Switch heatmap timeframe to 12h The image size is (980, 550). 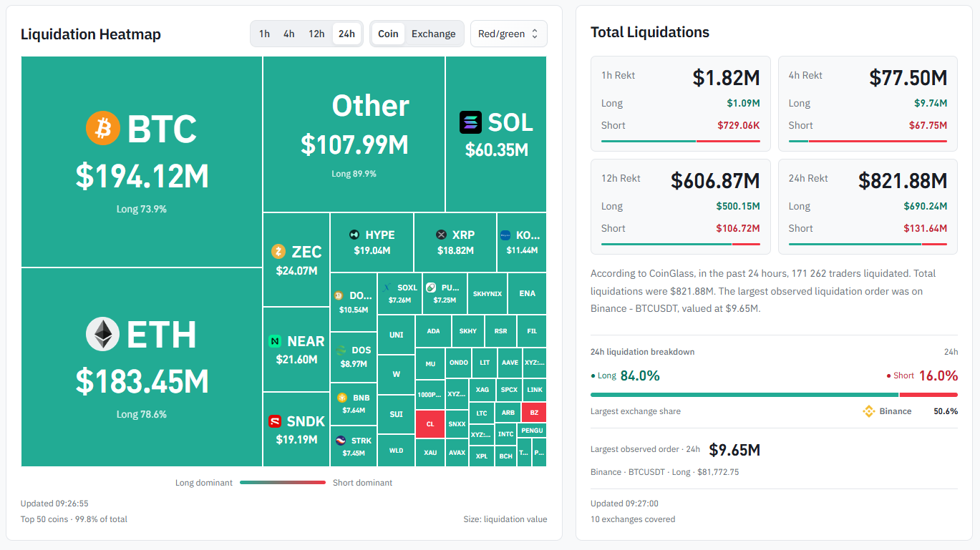[316, 34]
